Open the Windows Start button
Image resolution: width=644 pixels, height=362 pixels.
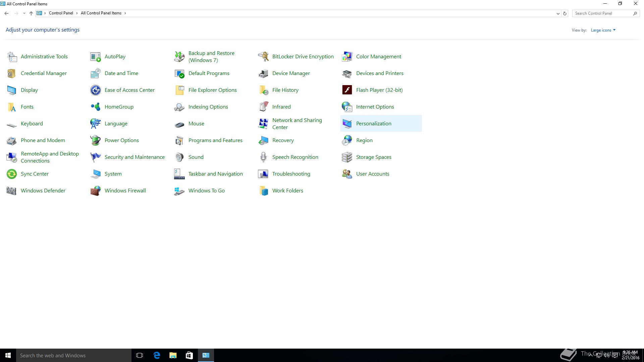pos(8,355)
